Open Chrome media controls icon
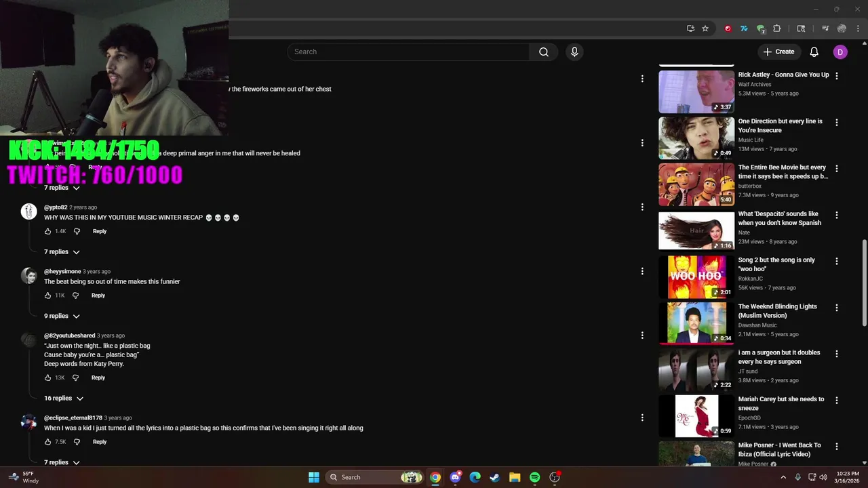The width and height of the screenshot is (868, 488). click(825, 28)
